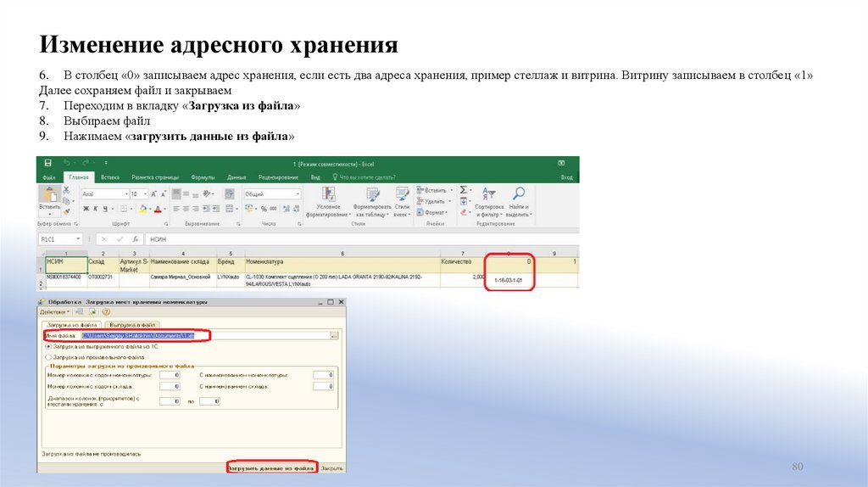This screenshot has height=487, width=868.
Task: Click the Save icon in Excel title bar
Action: tap(48, 163)
